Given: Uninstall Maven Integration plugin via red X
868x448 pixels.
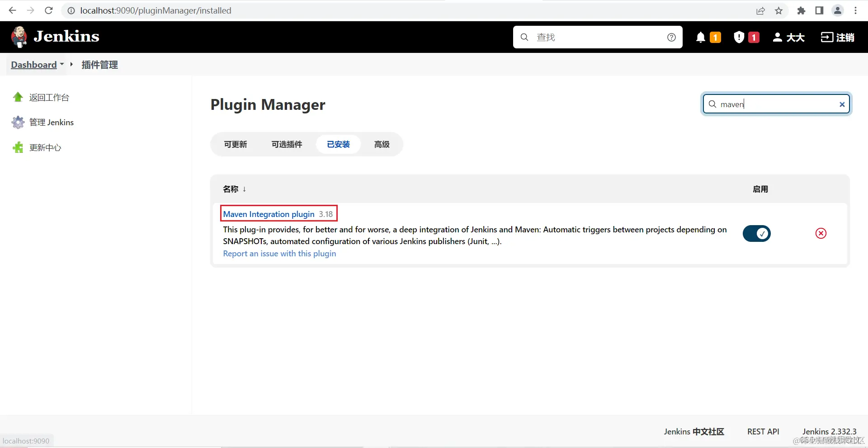Looking at the screenshot, I should 821,233.
